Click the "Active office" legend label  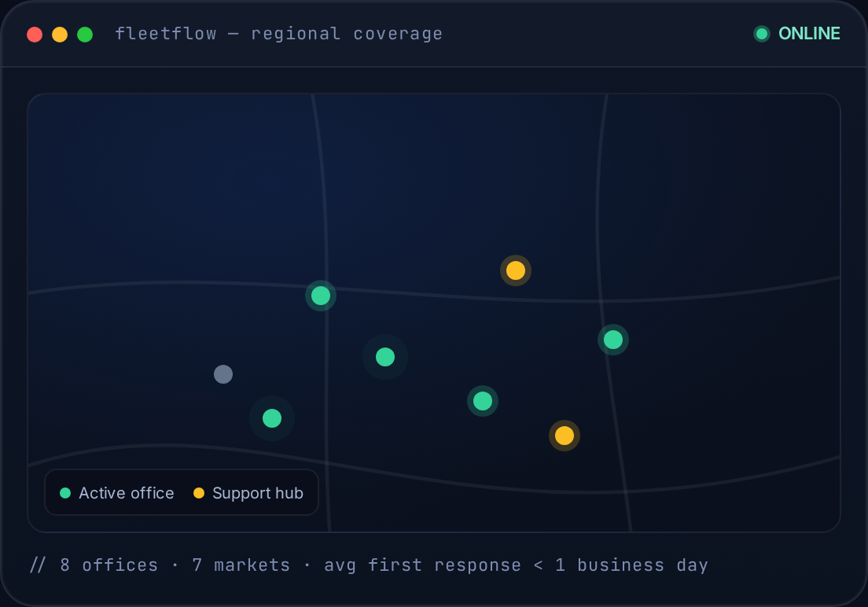pos(127,493)
